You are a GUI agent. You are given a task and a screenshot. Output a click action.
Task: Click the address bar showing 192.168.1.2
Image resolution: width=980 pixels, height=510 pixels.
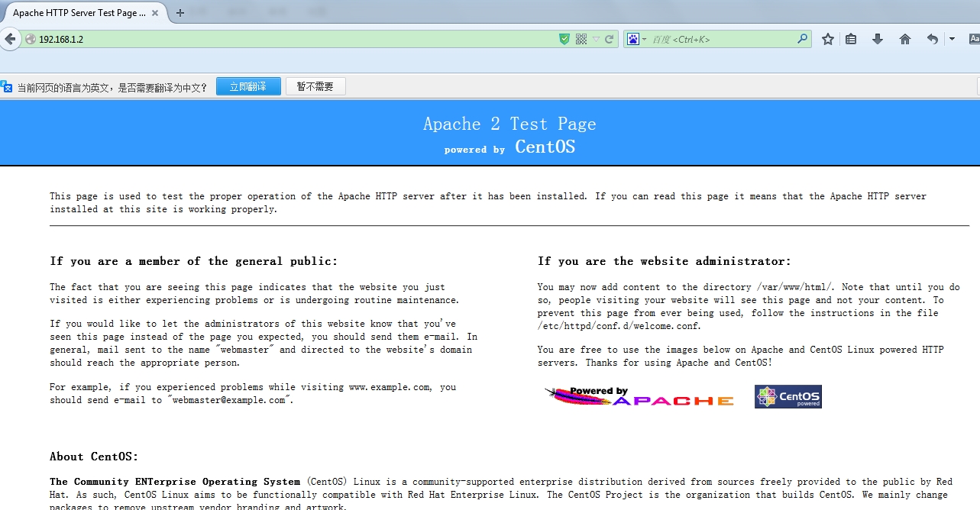coord(290,39)
